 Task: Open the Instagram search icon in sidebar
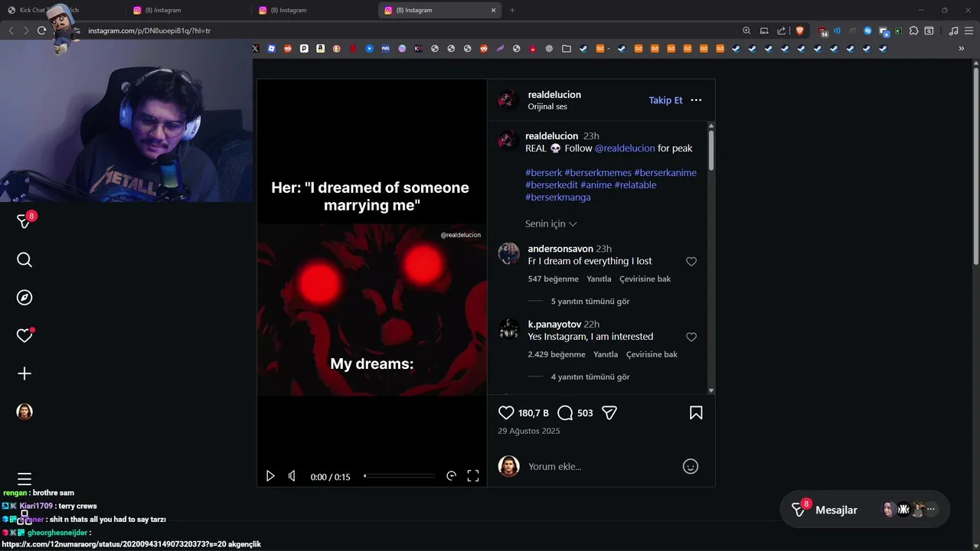click(24, 260)
